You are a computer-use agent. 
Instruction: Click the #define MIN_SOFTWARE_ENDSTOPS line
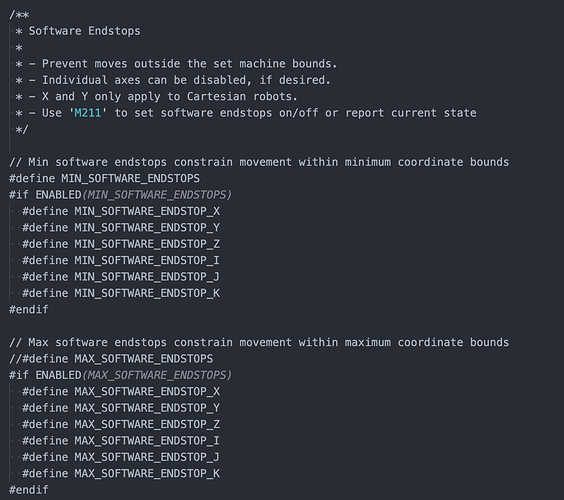point(104,178)
